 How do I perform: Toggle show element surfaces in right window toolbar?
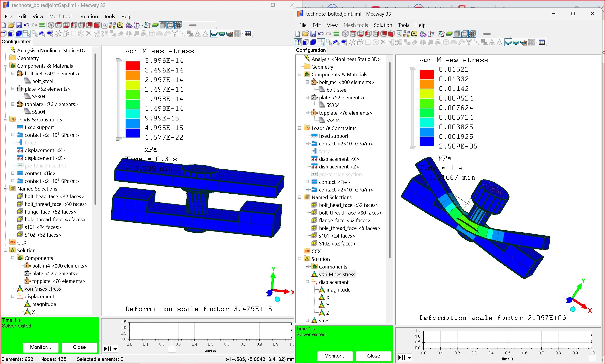click(457, 34)
